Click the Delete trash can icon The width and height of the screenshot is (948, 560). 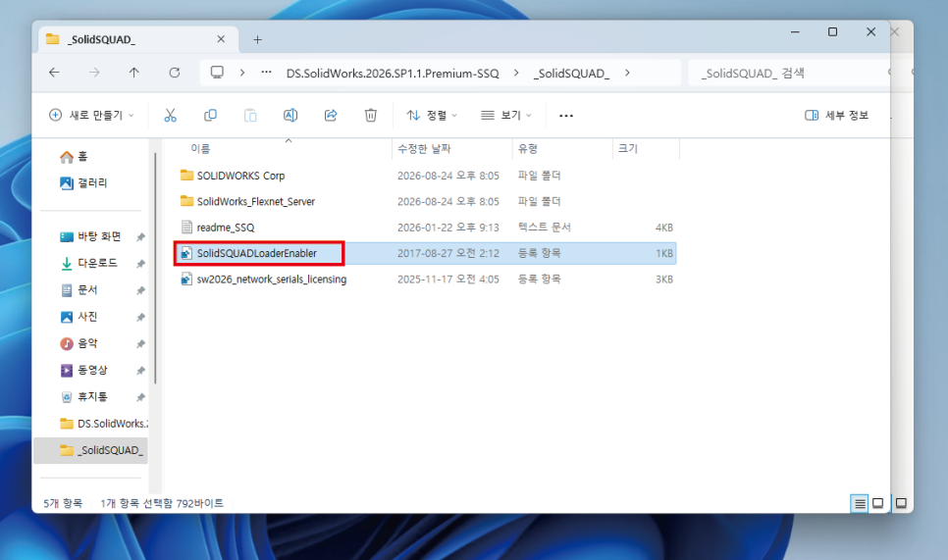[x=371, y=115]
